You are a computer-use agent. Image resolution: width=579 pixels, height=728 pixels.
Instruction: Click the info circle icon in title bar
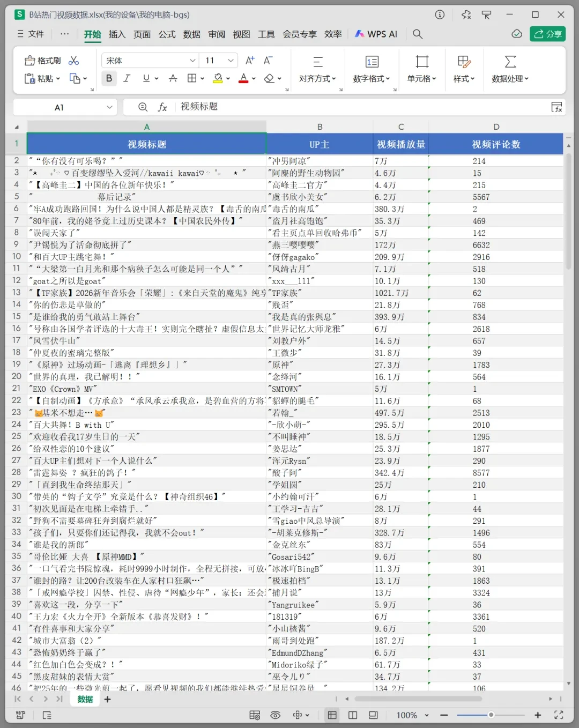point(440,14)
